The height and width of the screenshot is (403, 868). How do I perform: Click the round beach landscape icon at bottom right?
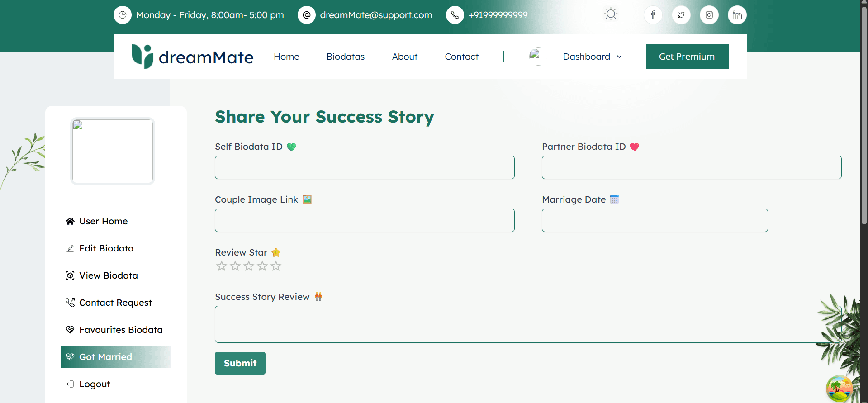coord(839,389)
